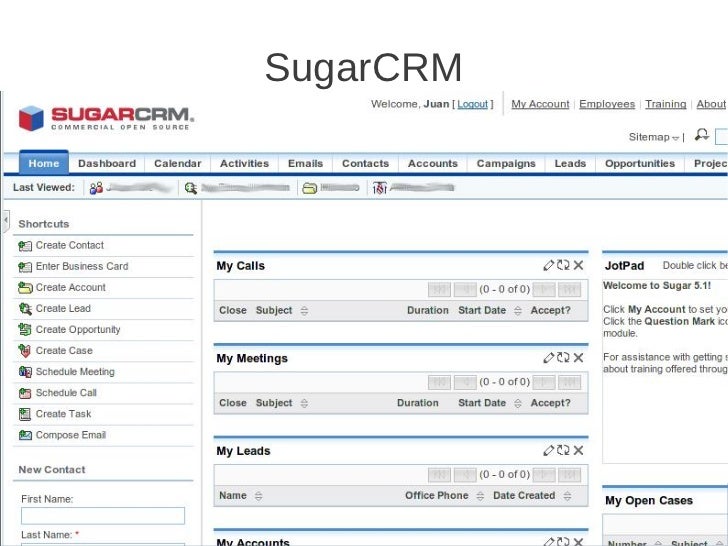Image resolution: width=728 pixels, height=546 pixels.
Task: Close the My Leads dashlet
Action: [x=578, y=450]
